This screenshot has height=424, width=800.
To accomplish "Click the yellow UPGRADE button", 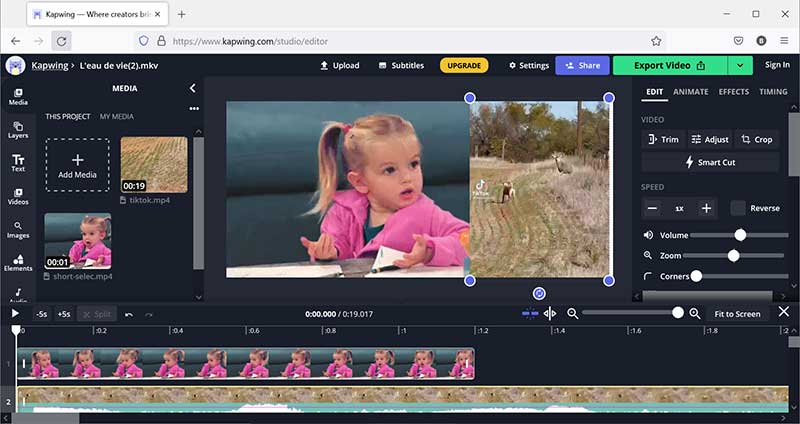I will pos(464,65).
